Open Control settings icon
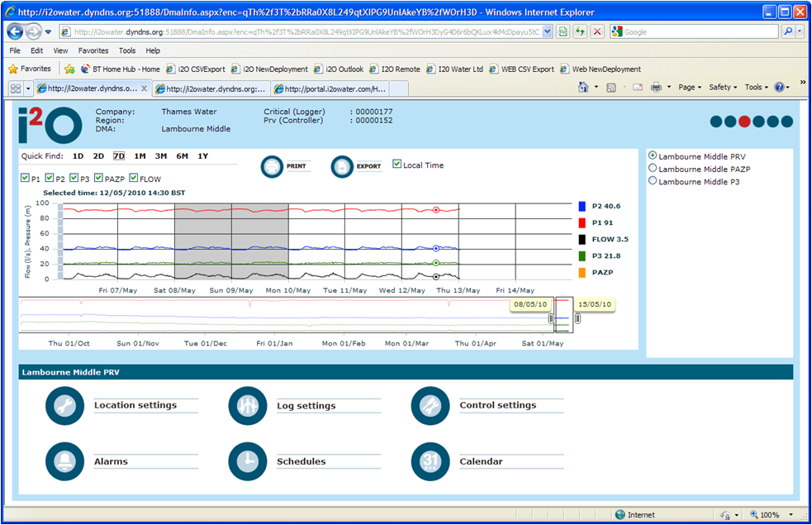Image resolution: width=812 pixels, height=525 pixels. pos(428,405)
